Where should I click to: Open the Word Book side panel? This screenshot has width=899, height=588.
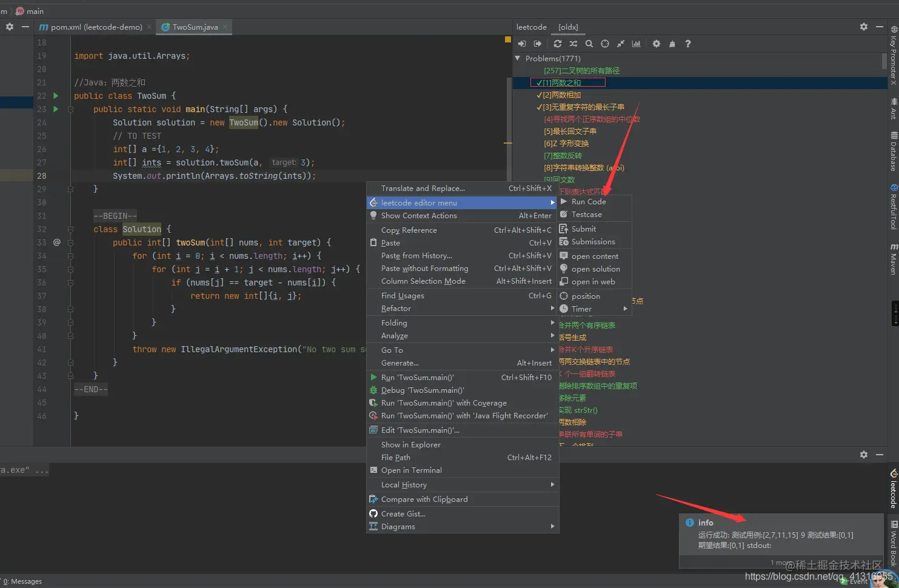click(894, 543)
